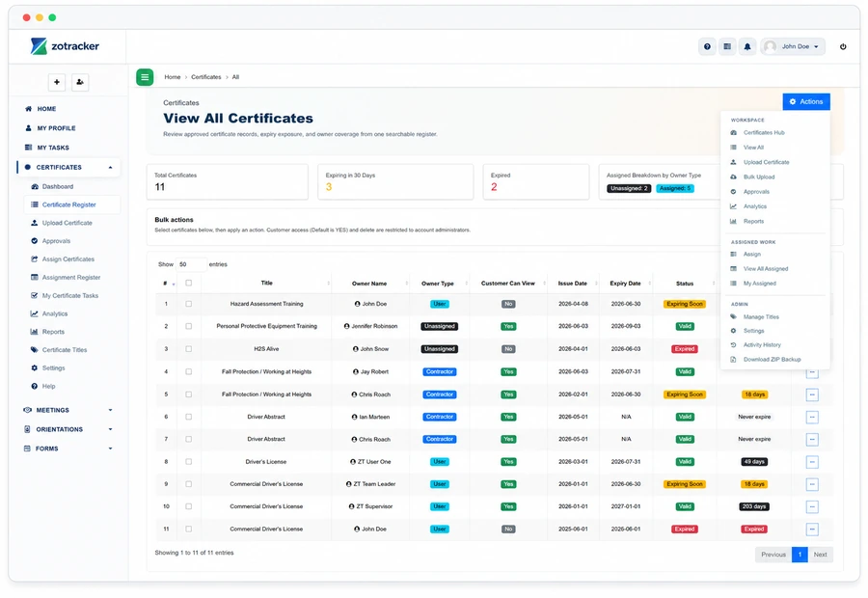Viewport: 868px width, 598px height.
Task: Select Download ZIP Backup in Actions menu
Action: [772, 360]
